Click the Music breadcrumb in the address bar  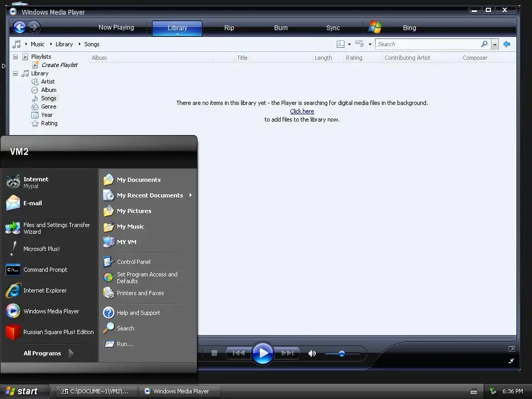(37, 44)
